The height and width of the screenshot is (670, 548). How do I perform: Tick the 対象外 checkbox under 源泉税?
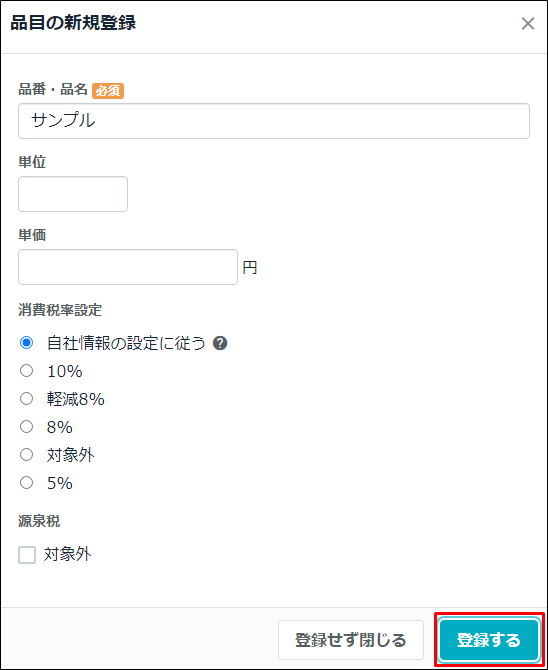(x=27, y=555)
